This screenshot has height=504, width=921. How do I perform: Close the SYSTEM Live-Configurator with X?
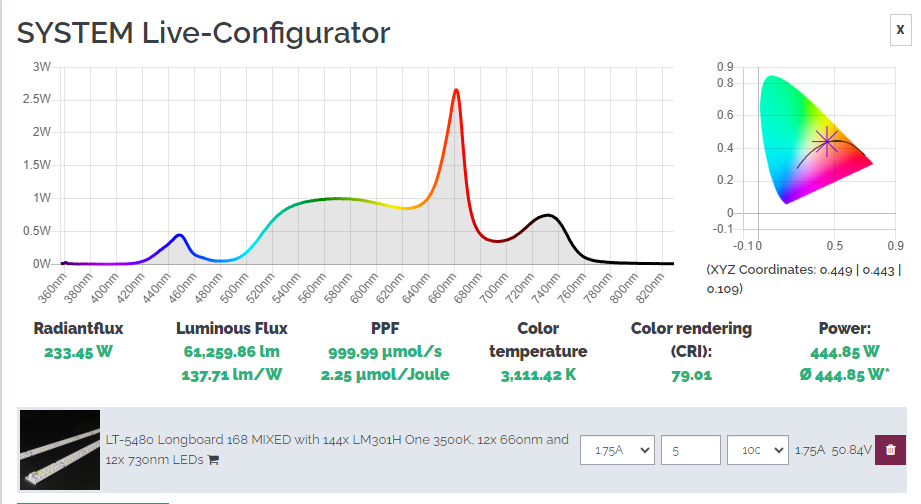pyautogui.click(x=900, y=29)
